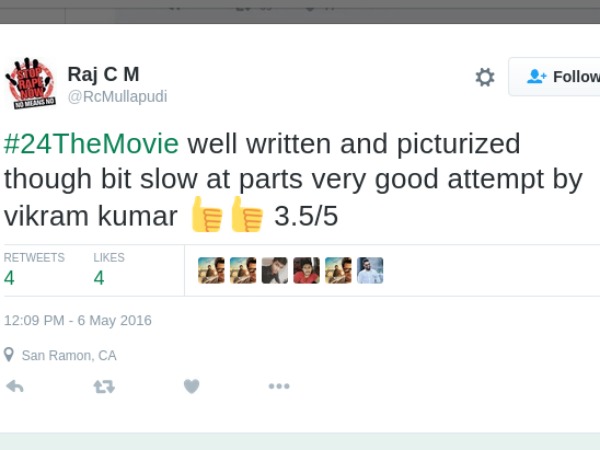
Task: Open the third liker avatar in dark shirt
Action: click(x=275, y=271)
